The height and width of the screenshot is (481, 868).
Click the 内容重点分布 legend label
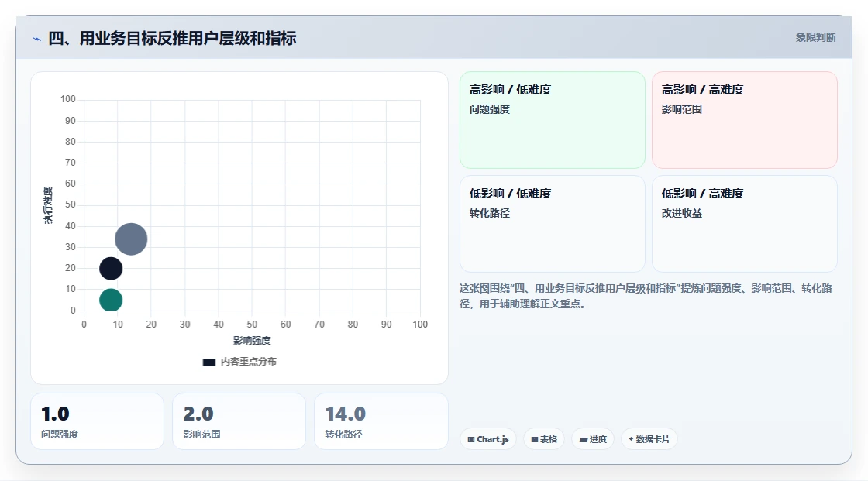(x=249, y=362)
